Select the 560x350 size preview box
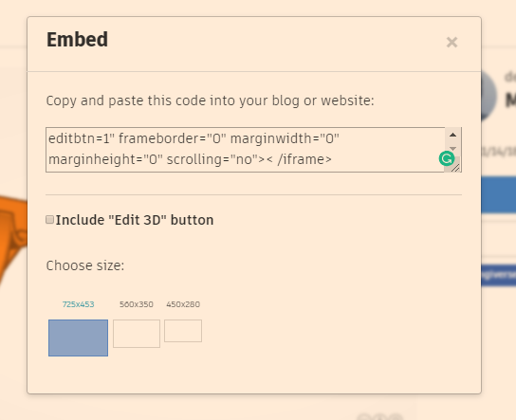The width and height of the screenshot is (516, 420). (x=137, y=334)
